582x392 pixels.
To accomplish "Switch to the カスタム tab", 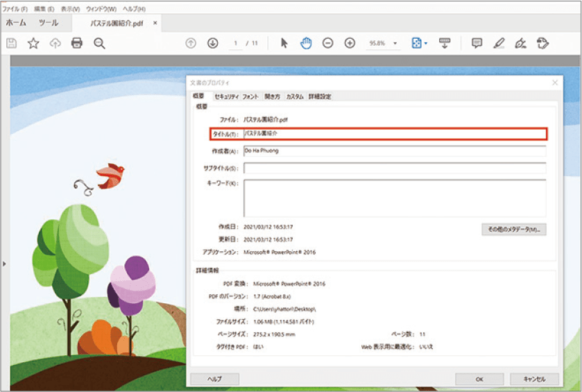I will (295, 96).
